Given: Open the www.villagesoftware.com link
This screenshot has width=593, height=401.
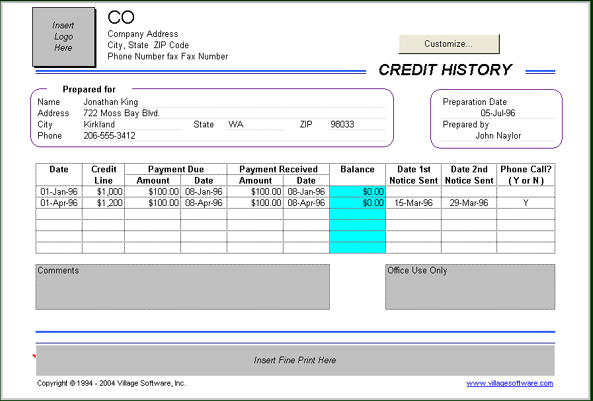Looking at the screenshot, I should tap(509, 383).
